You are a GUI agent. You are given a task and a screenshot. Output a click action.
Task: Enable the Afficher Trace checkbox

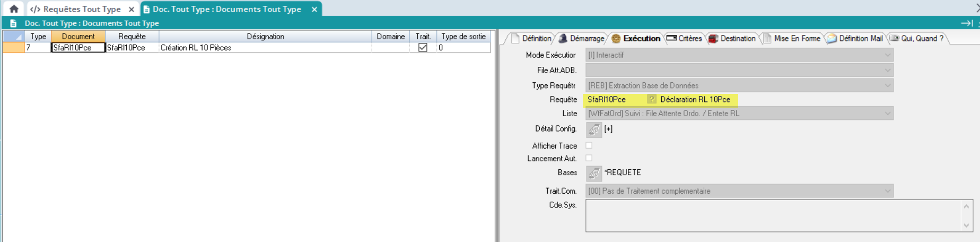[x=589, y=145]
